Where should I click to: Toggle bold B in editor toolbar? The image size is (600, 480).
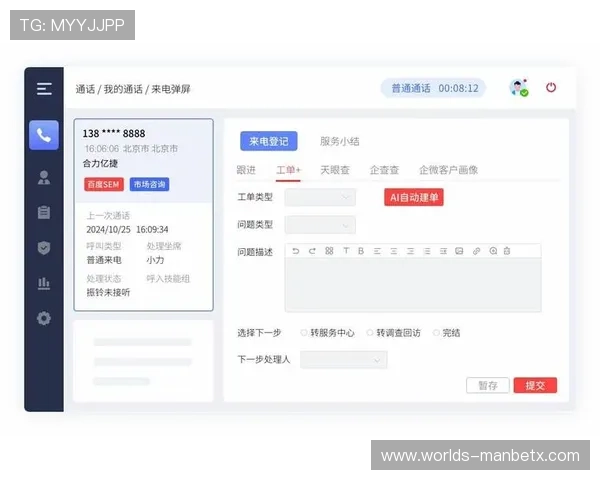360,251
